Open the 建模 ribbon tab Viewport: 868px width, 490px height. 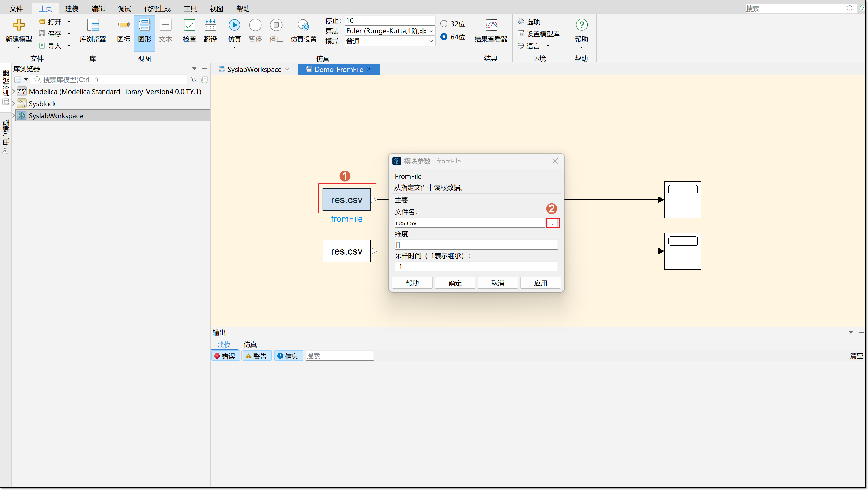click(71, 9)
